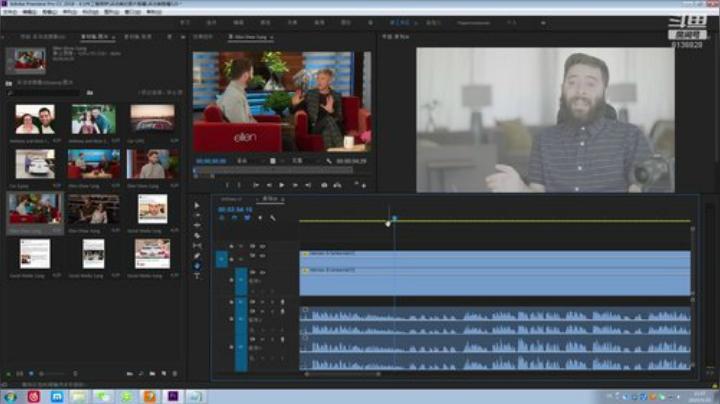Toggle the V1 source patch button

221,259
